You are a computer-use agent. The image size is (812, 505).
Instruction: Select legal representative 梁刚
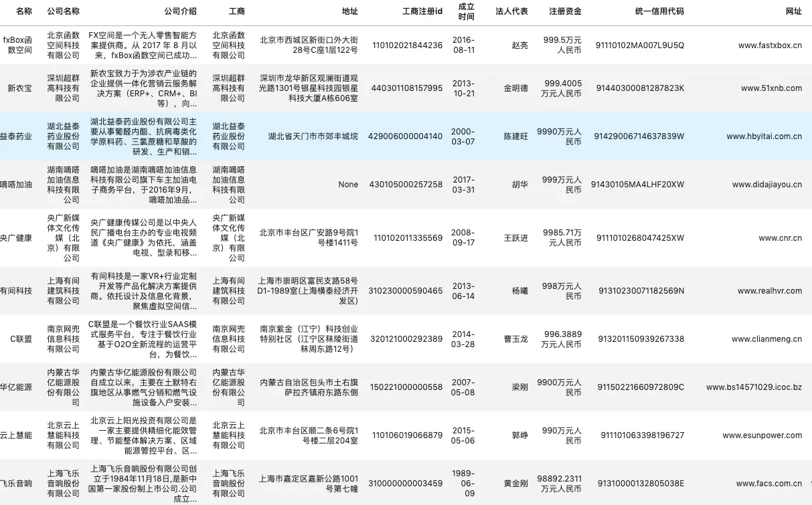(x=519, y=387)
